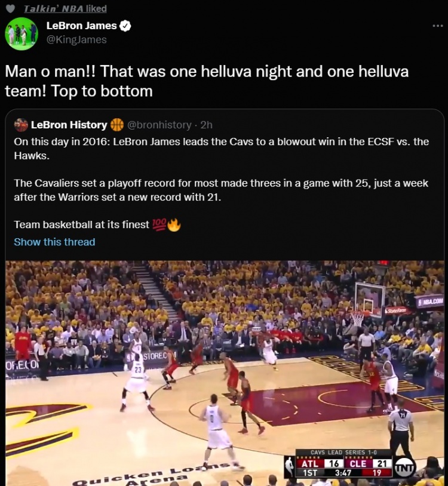Click the heart icon next to Talkin' NBA liked

[11, 9]
